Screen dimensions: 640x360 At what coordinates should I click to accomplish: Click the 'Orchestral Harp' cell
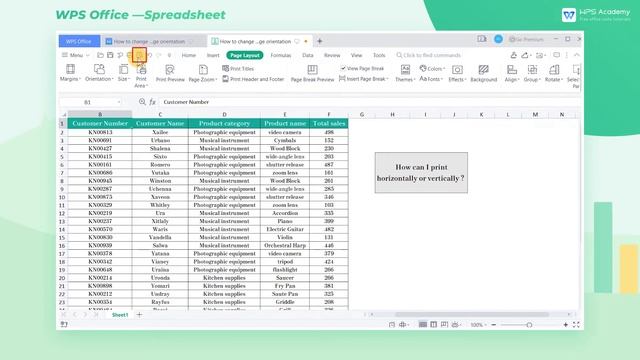285,245
